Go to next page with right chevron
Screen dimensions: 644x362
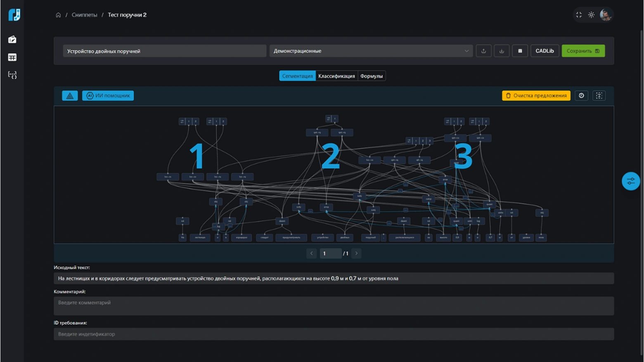(x=357, y=253)
